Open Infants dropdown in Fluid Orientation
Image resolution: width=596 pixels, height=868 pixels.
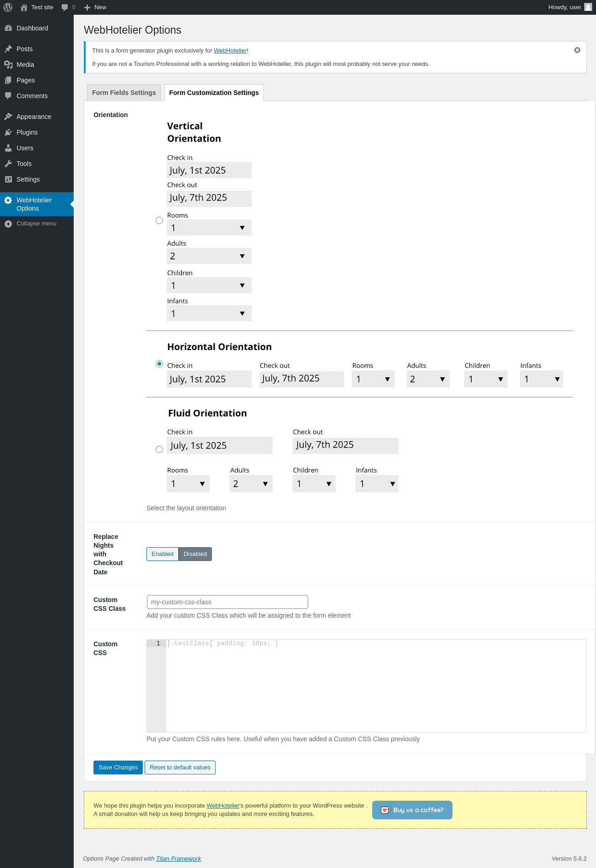[x=377, y=484]
